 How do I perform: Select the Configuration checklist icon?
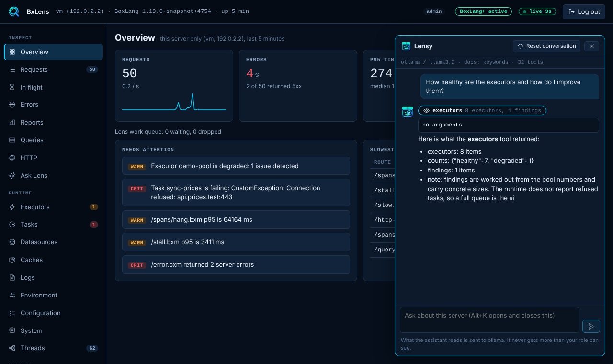click(x=12, y=313)
